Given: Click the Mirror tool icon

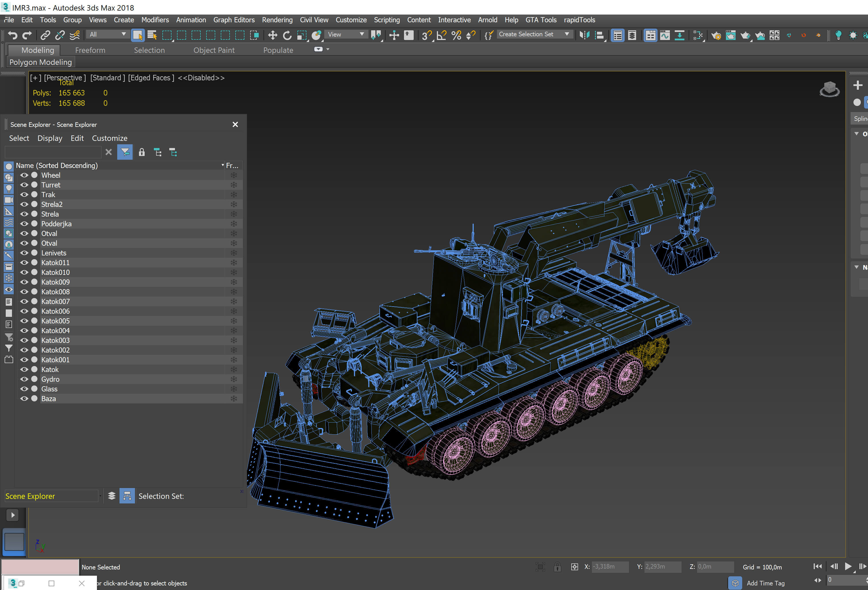Looking at the screenshot, I should 584,35.
